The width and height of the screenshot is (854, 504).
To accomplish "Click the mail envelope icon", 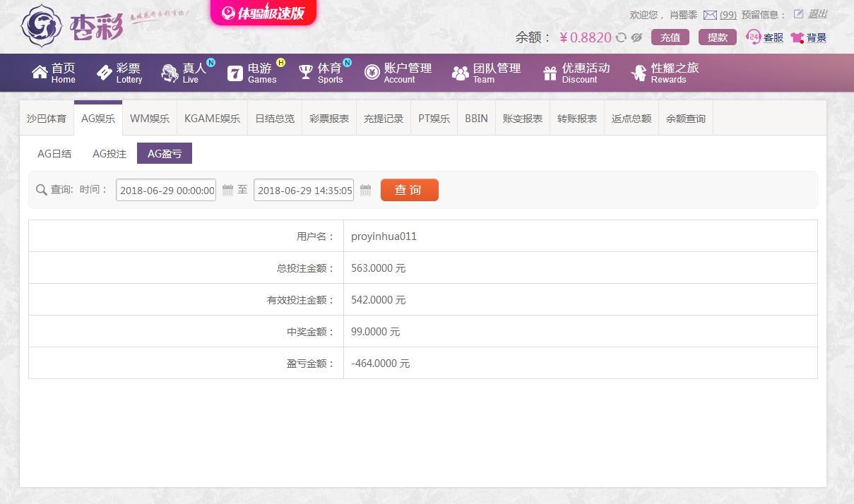I will click(710, 15).
